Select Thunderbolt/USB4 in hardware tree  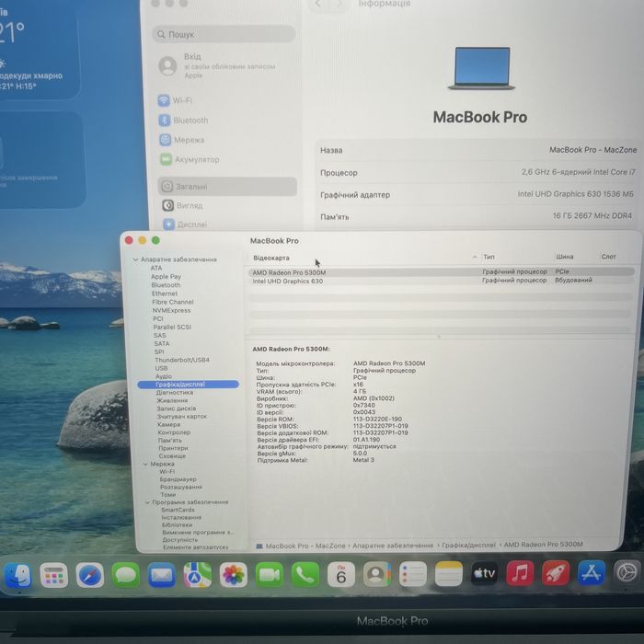[182, 360]
